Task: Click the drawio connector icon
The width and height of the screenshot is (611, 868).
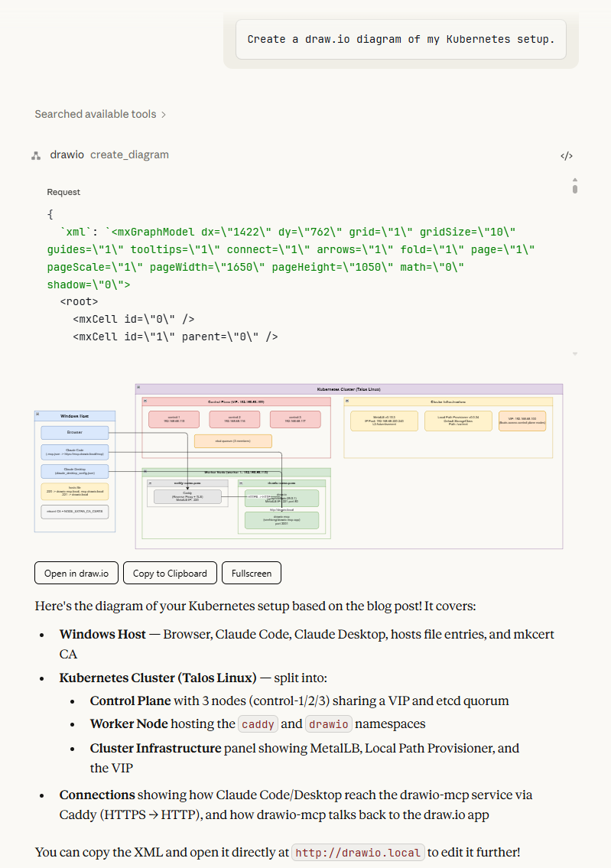Action: [36, 155]
